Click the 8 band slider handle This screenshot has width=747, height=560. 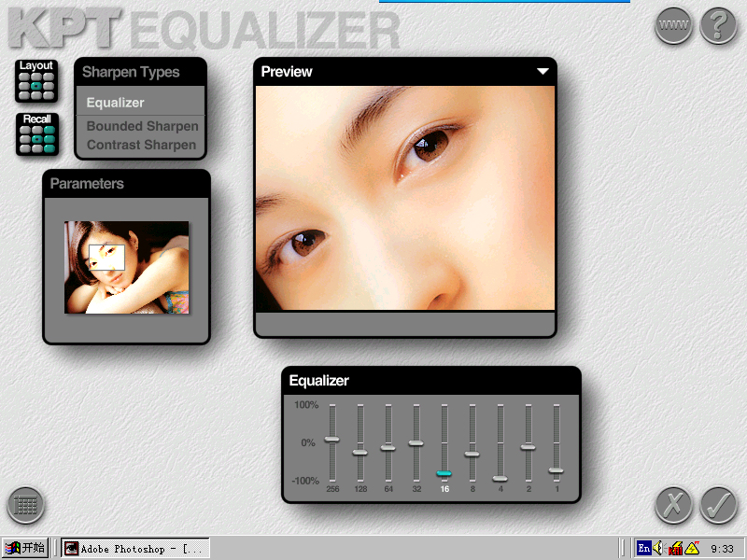(x=472, y=454)
